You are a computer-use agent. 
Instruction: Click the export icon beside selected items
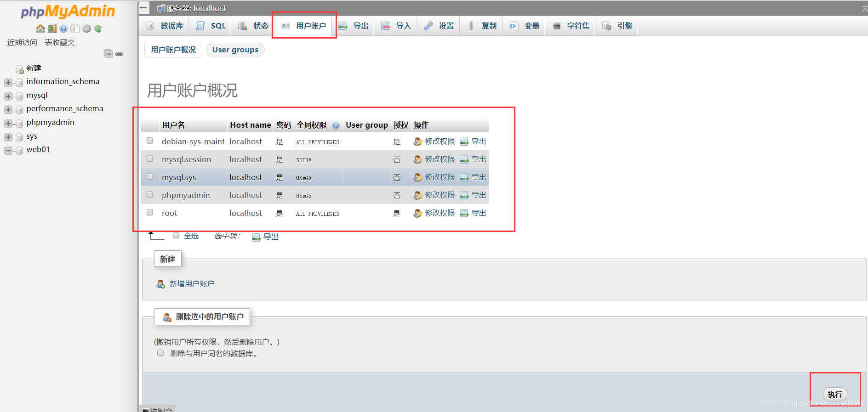[256, 237]
